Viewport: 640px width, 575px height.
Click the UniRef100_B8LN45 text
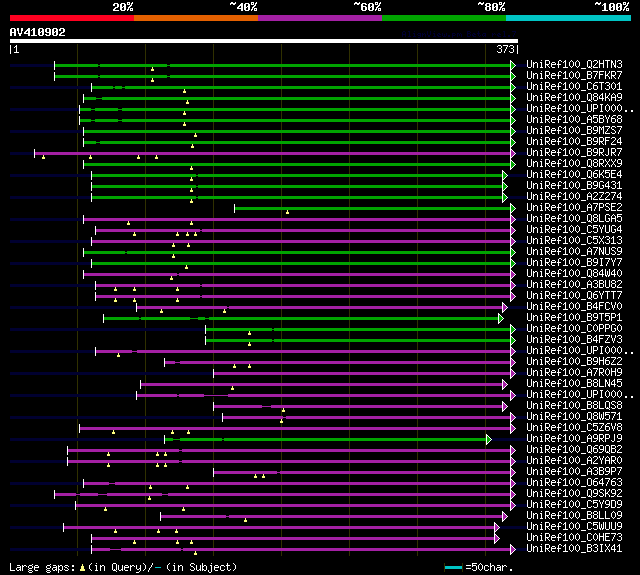574,384
